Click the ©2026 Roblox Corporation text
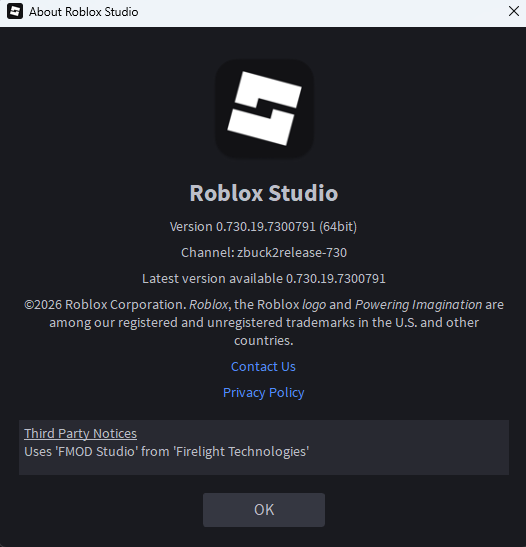The height and width of the screenshot is (547, 526). [105, 305]
